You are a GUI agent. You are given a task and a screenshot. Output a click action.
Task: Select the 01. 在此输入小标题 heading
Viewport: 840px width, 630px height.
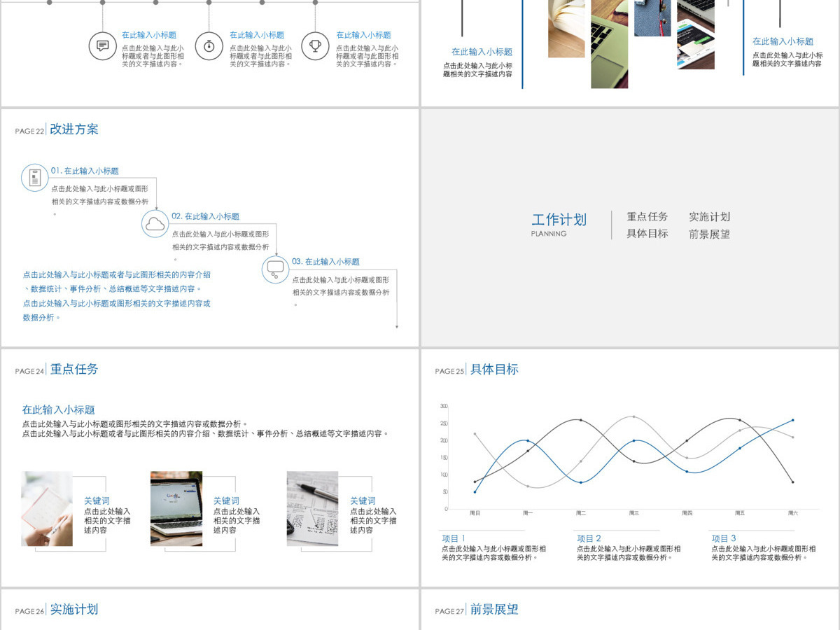[85, 171]
